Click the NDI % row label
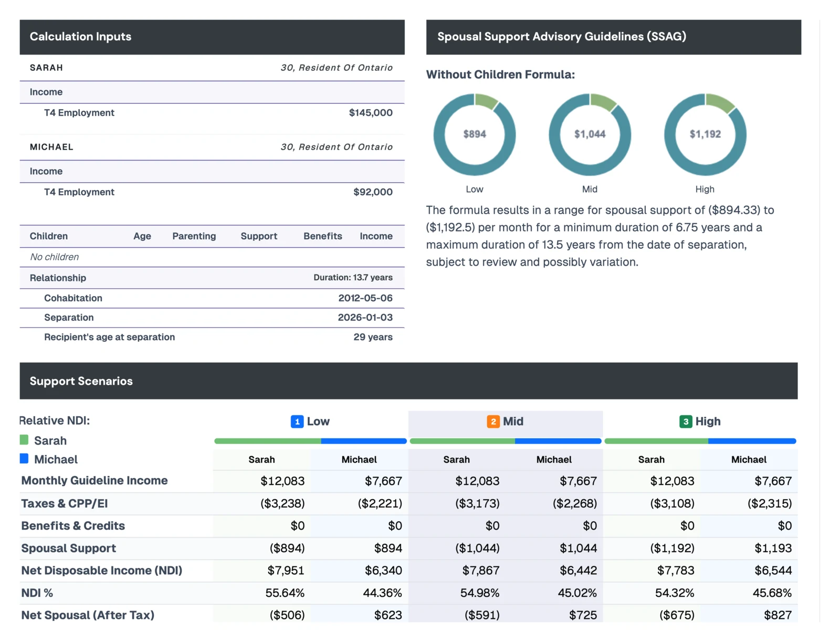This screenshot has height=642, width=840. click(x=37, y=593)
